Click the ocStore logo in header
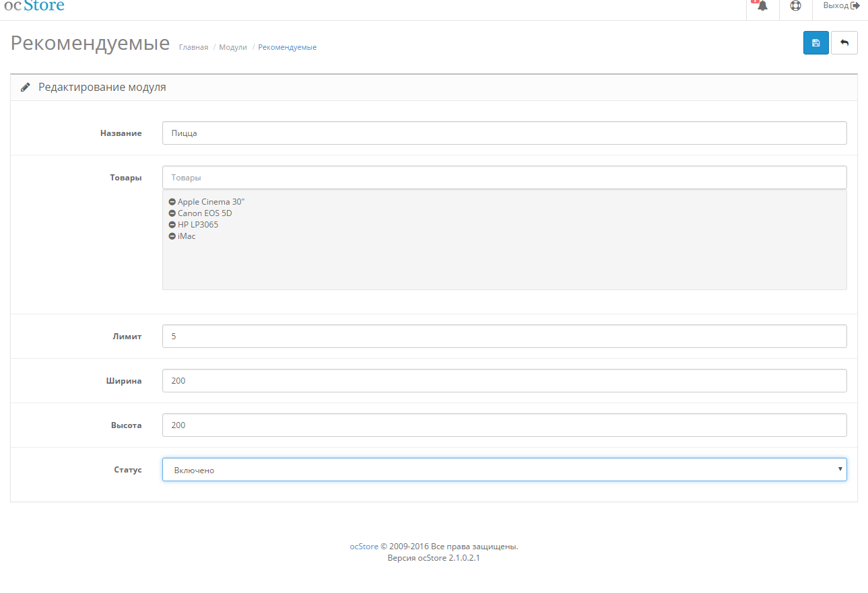 click(x=34, y=6)
